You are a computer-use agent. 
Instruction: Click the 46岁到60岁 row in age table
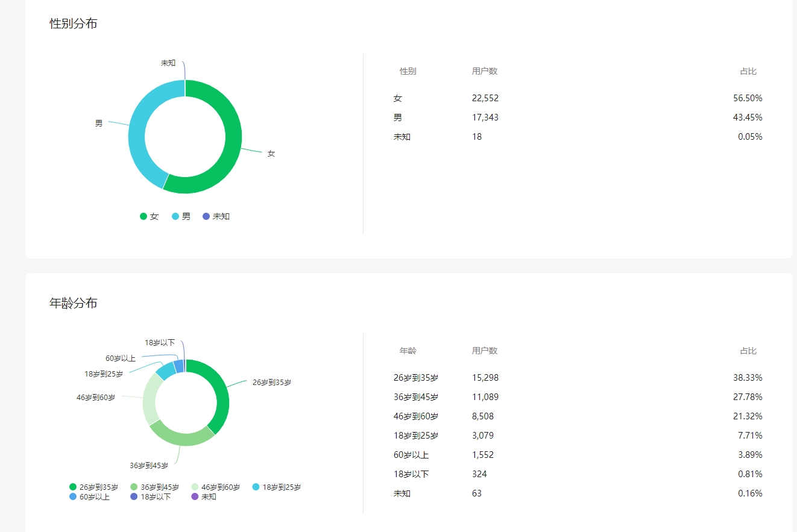pyautogui.click(x=578, y=416)
